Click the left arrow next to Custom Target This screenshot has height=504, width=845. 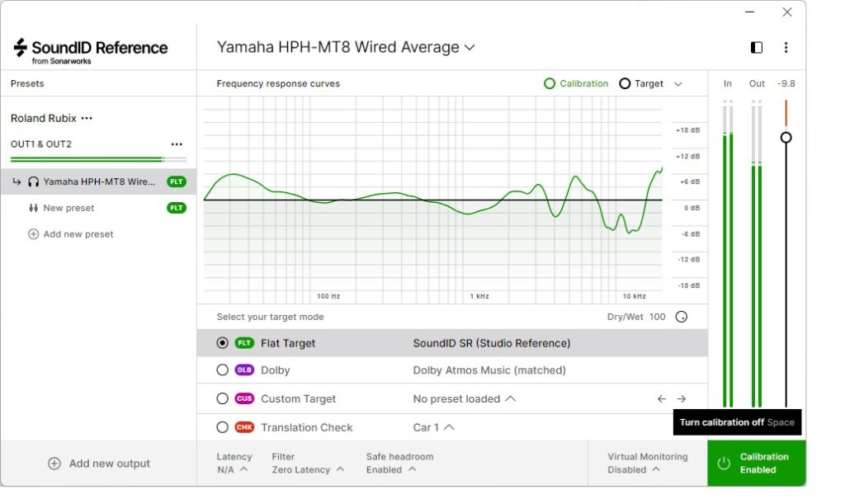pyautogui.click(x=661, y=399)
